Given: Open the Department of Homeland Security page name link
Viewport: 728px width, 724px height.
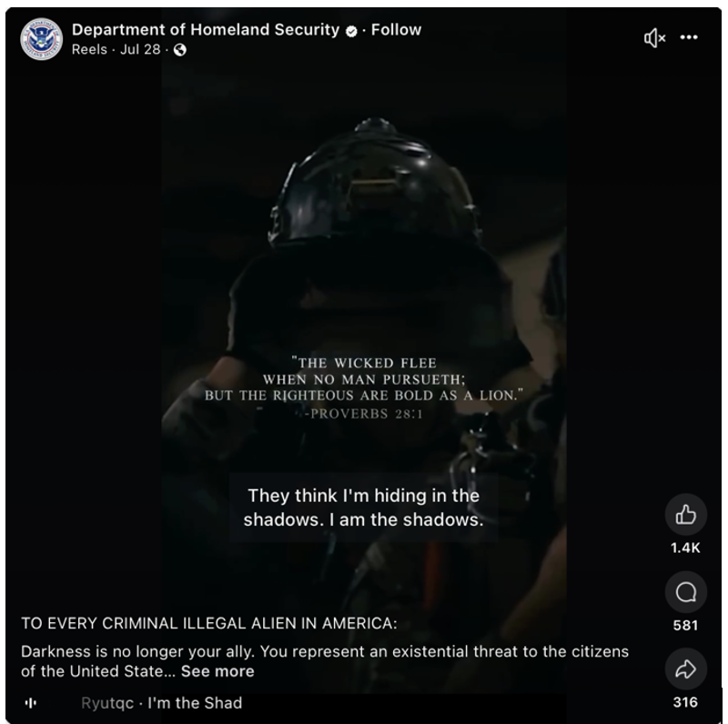Looking at the screenshot, I should [206, 30].
